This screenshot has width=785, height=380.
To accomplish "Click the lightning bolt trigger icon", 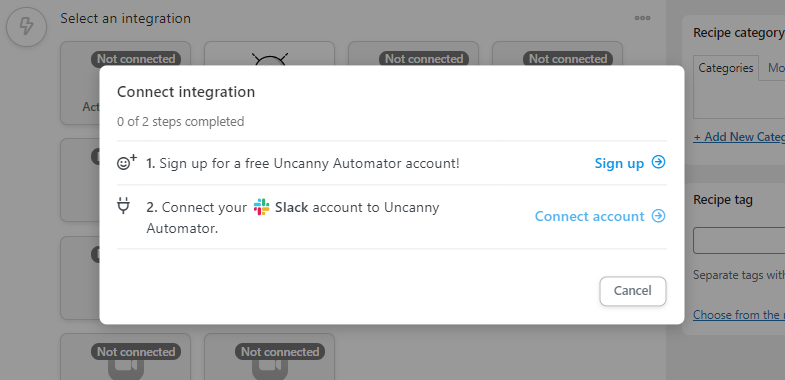I will point(26,26).
